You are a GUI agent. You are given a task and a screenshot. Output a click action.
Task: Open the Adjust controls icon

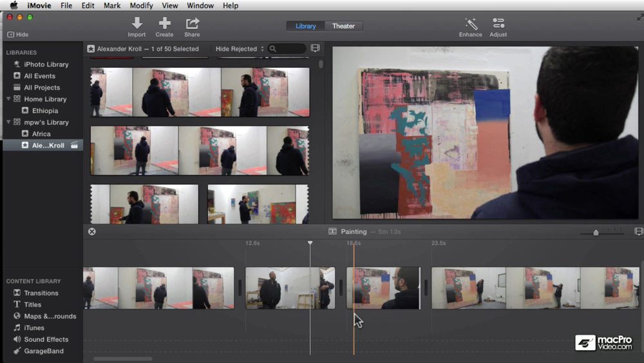(x=498, y=23)
